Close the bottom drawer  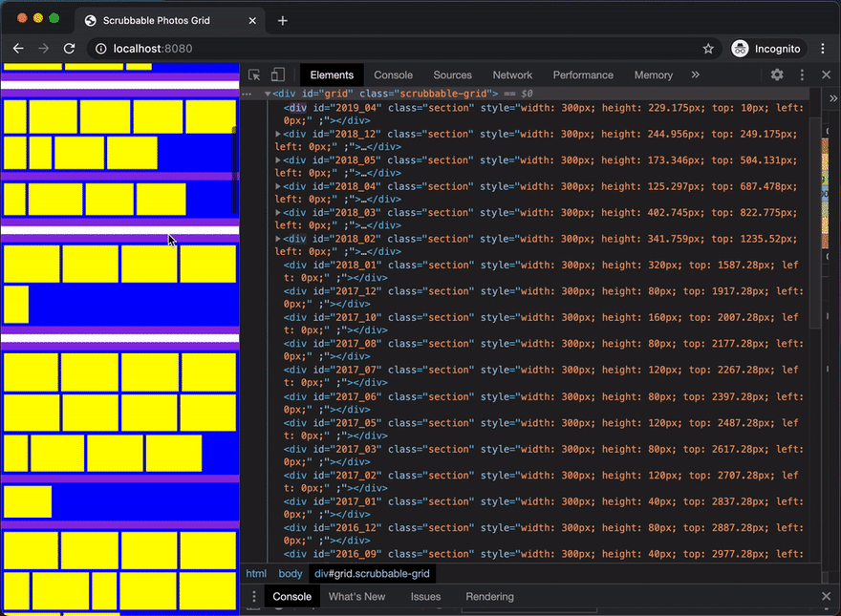point(826,597)
